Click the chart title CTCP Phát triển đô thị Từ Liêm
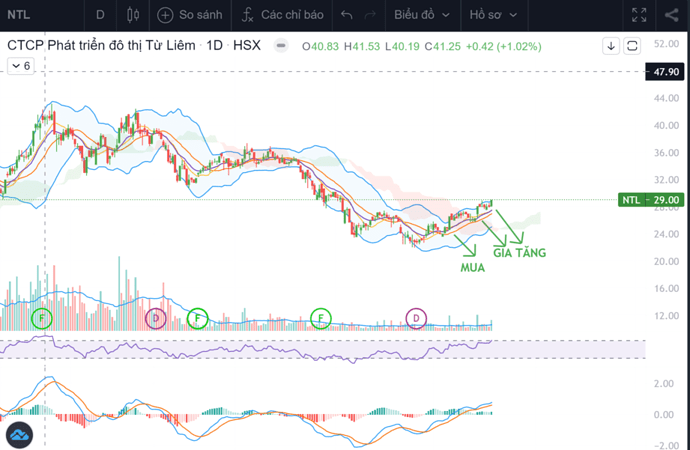The width and height of the screenshot is (690, 450). [101, 45]
